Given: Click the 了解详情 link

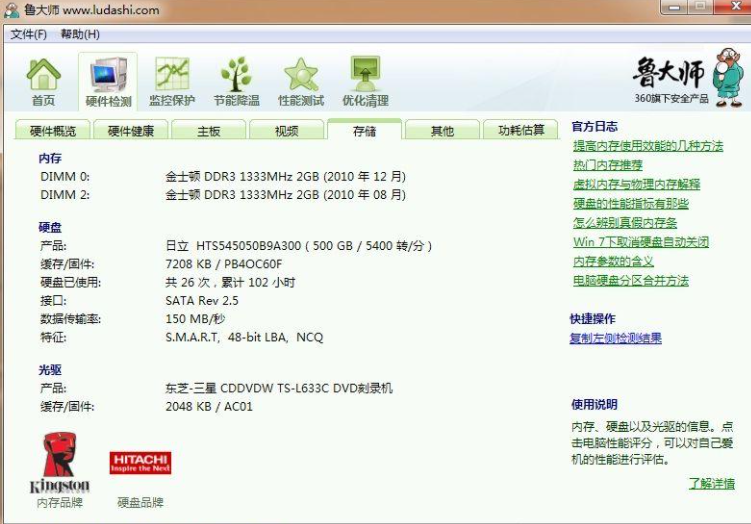Looking at the screenshot, I should coord(712,483).
